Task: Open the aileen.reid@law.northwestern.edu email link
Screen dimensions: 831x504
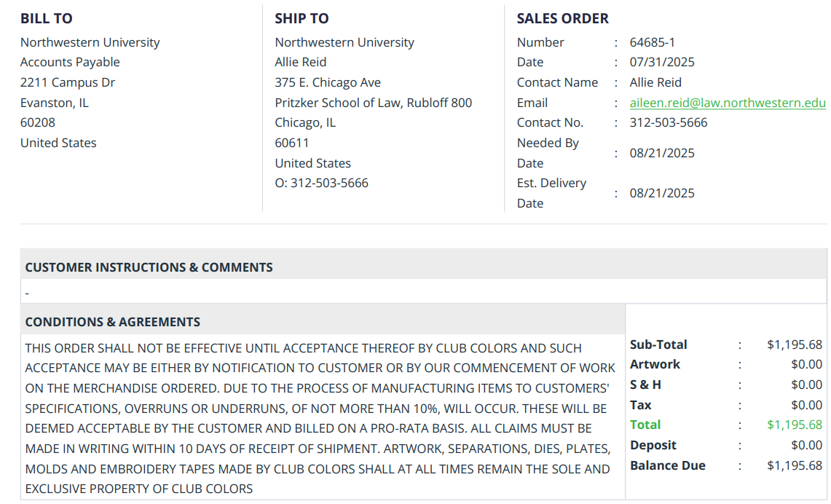Action: (x=727, y=103)
